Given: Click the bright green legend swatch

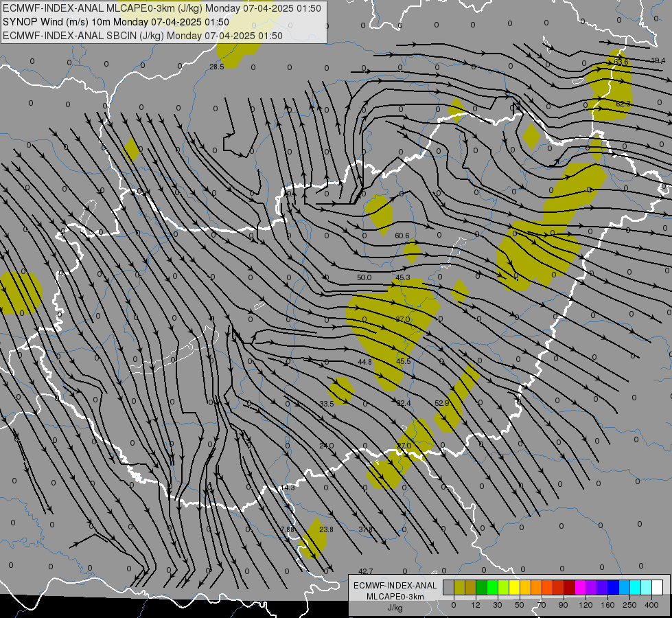Looking at the screenshot, I should click(492, 588).
